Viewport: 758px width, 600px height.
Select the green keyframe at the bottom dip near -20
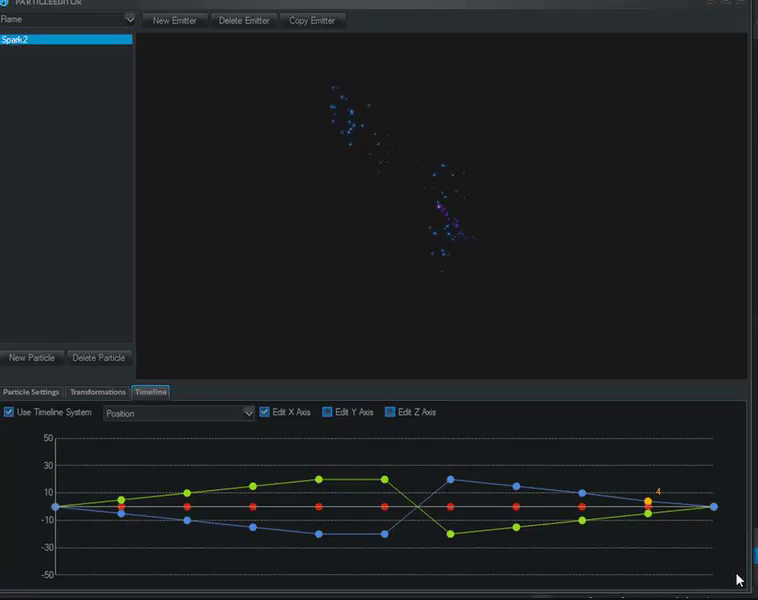[451, 534]
